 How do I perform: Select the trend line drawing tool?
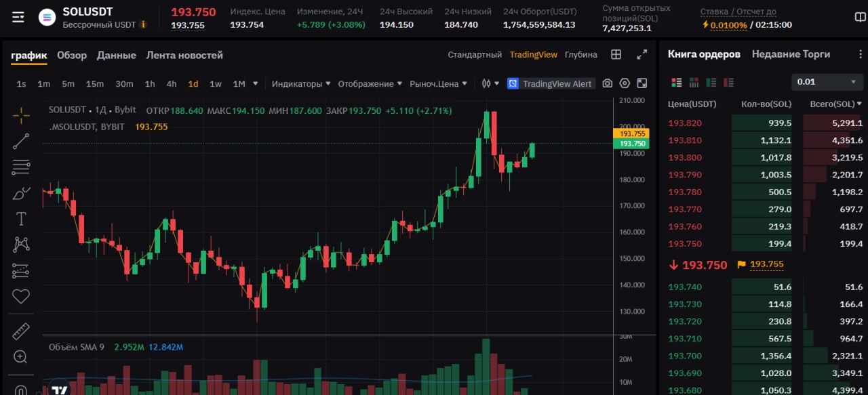coord(21,141)
